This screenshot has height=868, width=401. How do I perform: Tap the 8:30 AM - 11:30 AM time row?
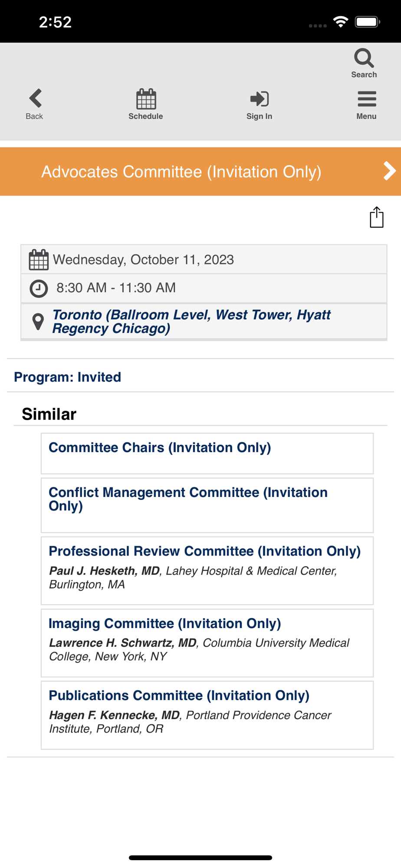pos(116,288)
